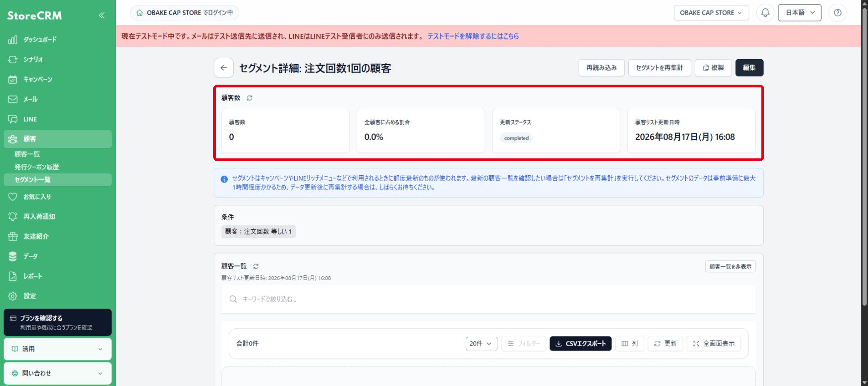The image size is (868, 386).
Task: Refresh the 顧客一覧 section icon
Action: click(256, 266)
